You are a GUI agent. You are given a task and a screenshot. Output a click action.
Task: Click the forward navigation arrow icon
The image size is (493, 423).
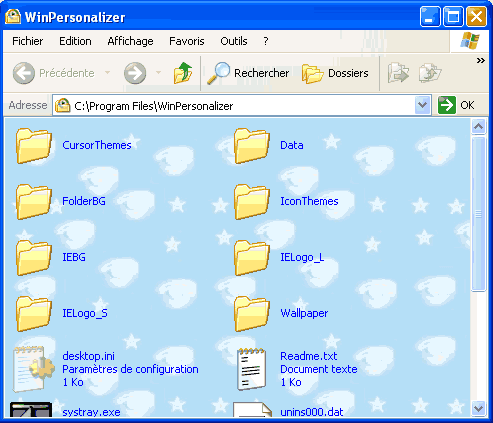135,73
